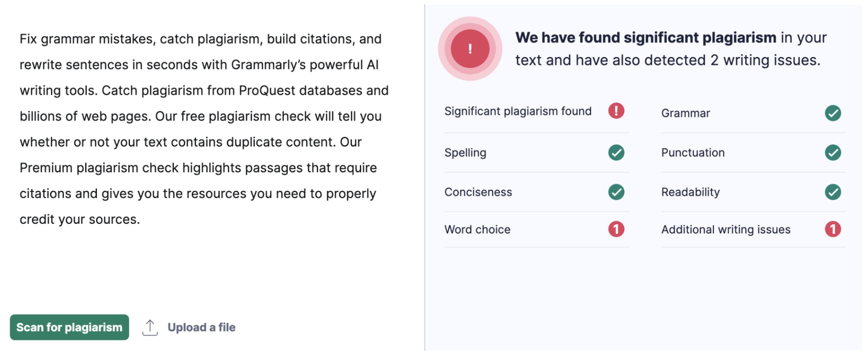Click the upload arrow icon
This screenshot has height=358, width=868.
(150, 327)
